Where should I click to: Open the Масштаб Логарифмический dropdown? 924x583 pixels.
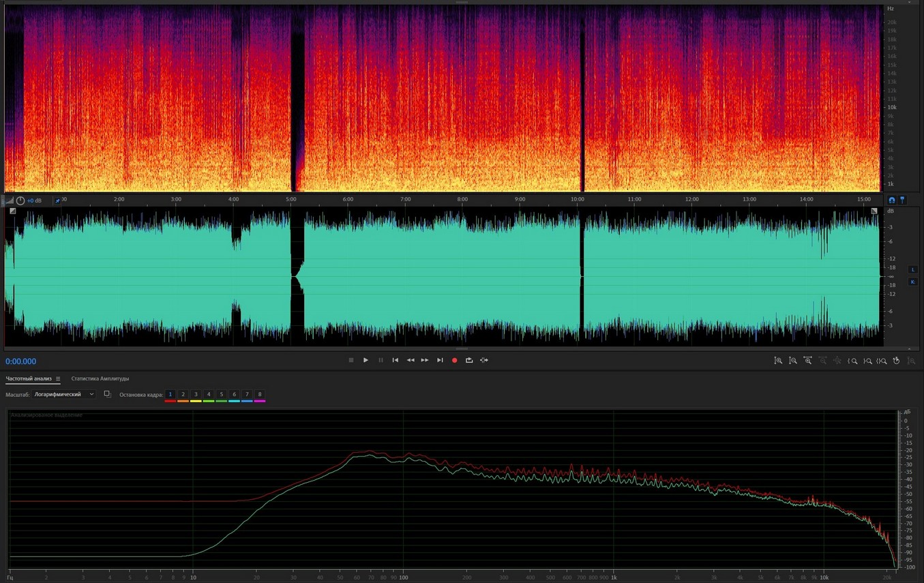point(64,395)
